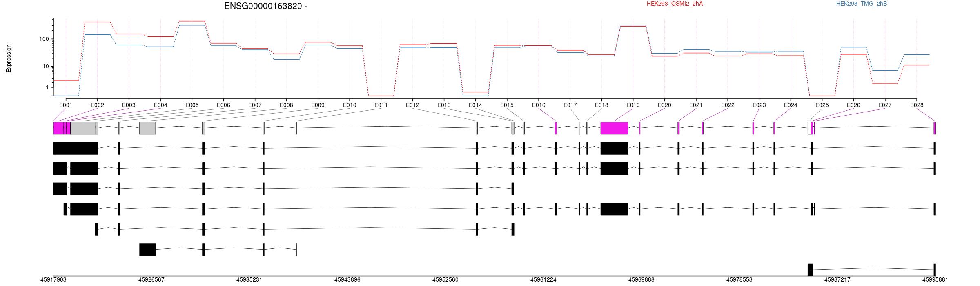Click the sixth transcript's large starting exon

(147, 250)
